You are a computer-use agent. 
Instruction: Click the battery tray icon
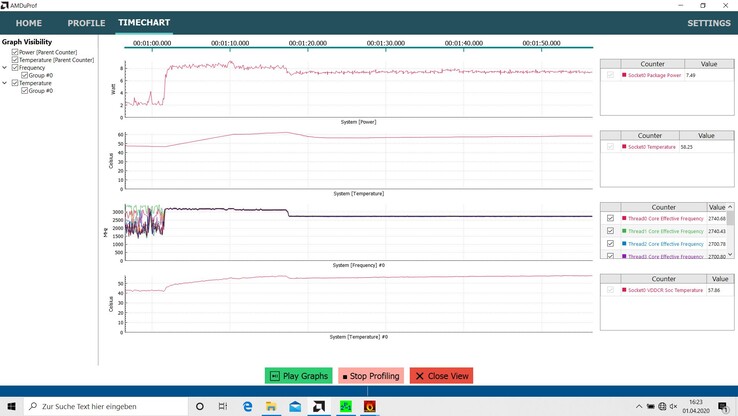pyautogui.click(x=650, y=406)
